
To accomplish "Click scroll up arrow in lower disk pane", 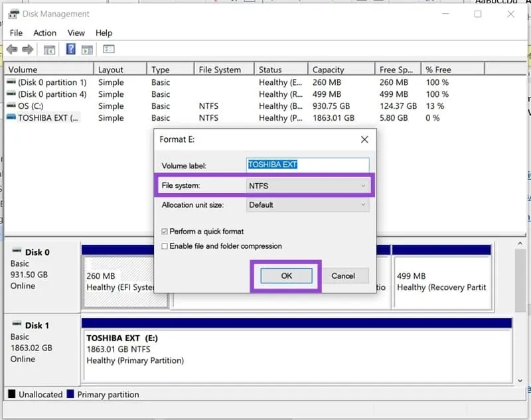I will click(520, 244).
